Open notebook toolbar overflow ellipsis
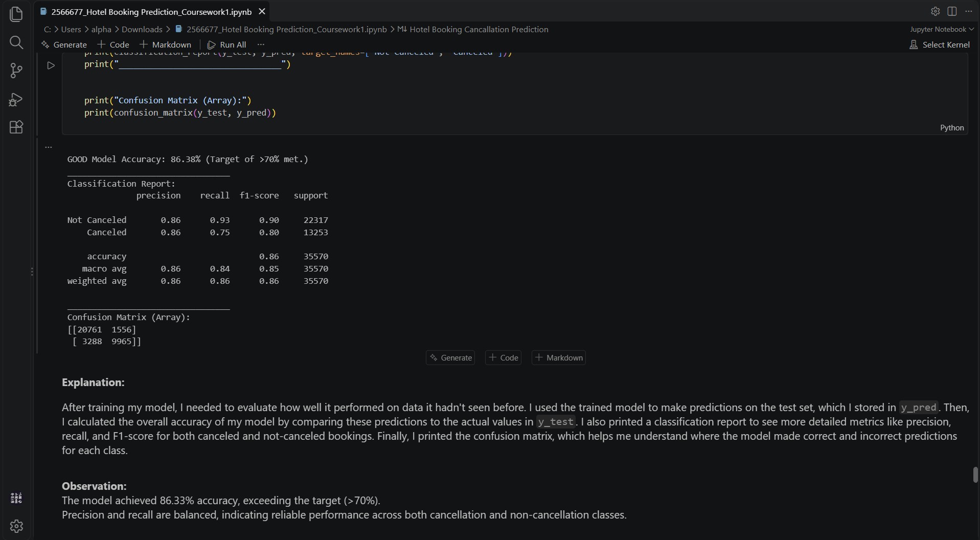 pyautogui.click(x=261, y=44)
